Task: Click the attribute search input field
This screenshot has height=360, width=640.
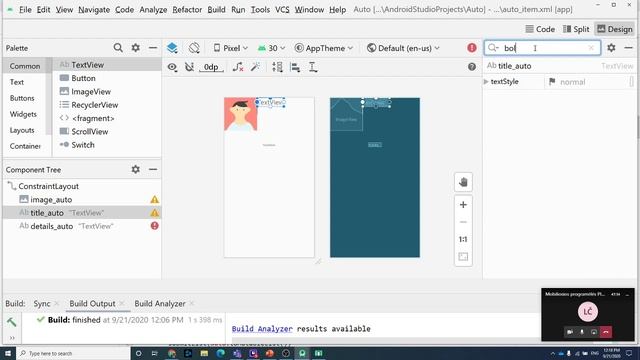Action: coord(542,48)
